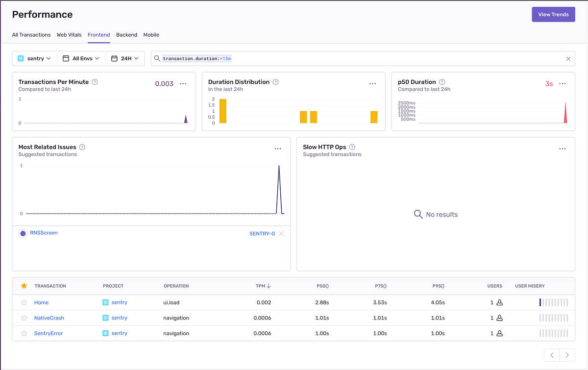This screenshot has height=370, width=588.
Task: Open Duration Distribution widget options menu
Action: [x=373, y=84]
